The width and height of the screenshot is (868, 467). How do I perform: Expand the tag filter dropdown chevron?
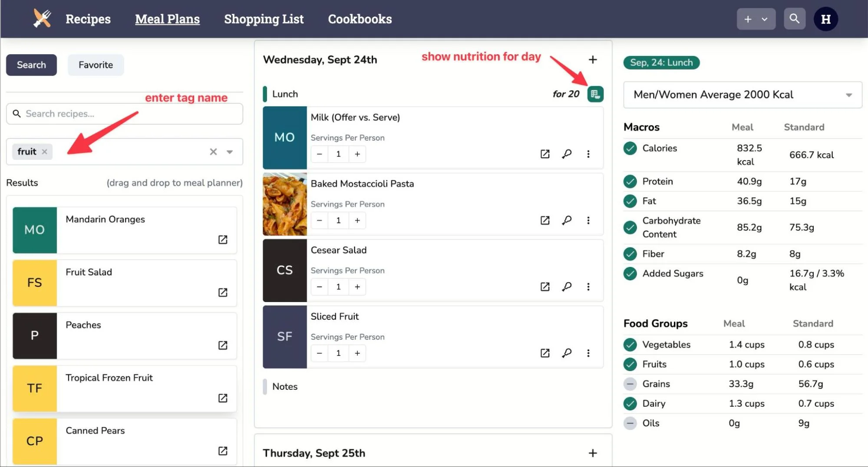pyautogui.click(x=229, y=151)
